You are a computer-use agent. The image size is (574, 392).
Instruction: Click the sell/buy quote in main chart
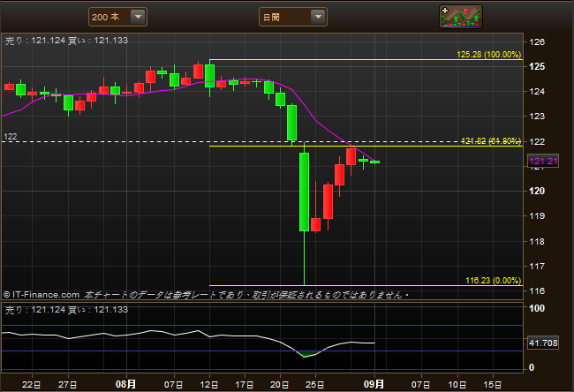(66, 41)
